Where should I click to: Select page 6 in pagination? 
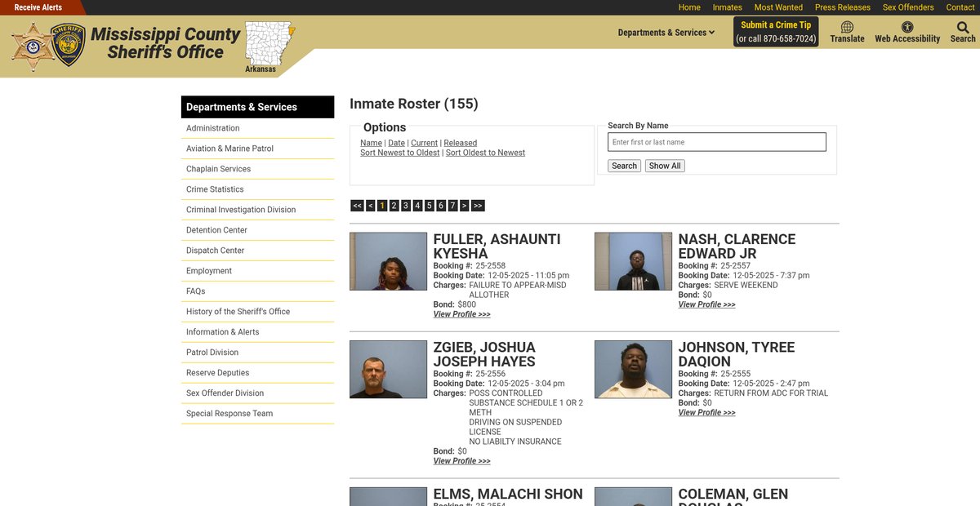pos(441,206)
